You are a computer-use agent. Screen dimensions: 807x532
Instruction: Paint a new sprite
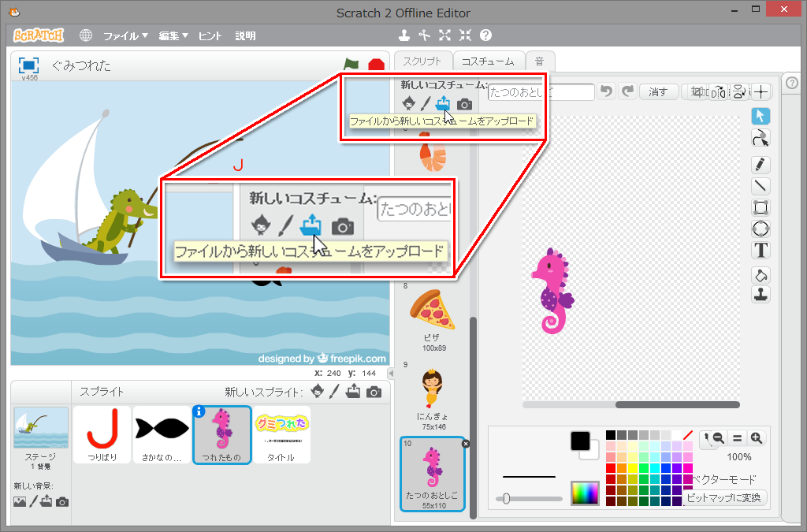334,392
